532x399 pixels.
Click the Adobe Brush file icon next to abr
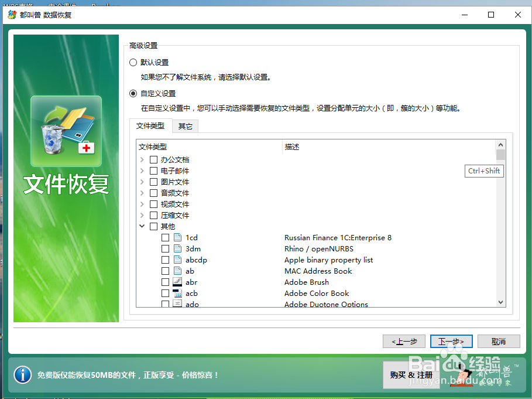pos(177,282)
